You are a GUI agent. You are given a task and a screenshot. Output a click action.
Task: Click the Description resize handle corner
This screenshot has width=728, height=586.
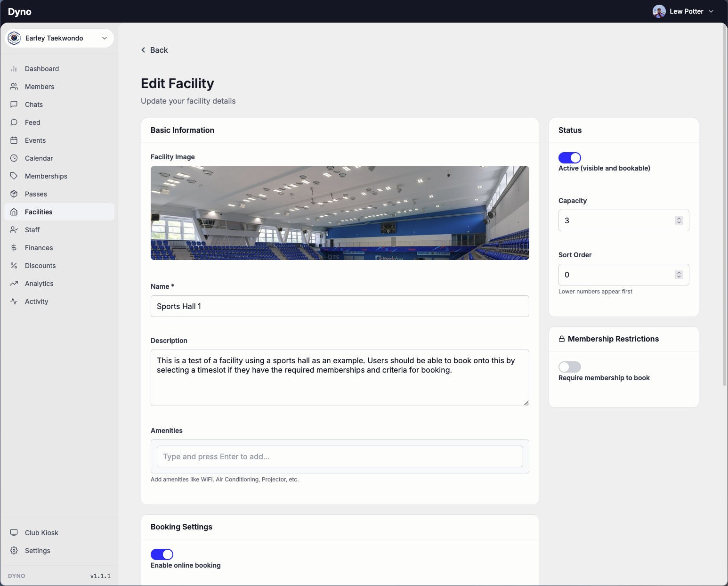(526, 403)
